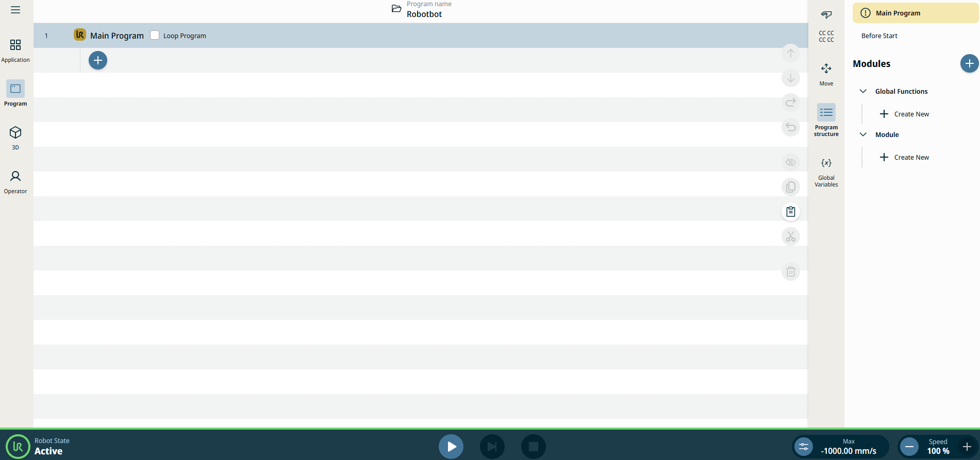Click Before Start in sidebar
This screenshot has width=980, height=460.
pyautogui.click(x=879, y=36)
